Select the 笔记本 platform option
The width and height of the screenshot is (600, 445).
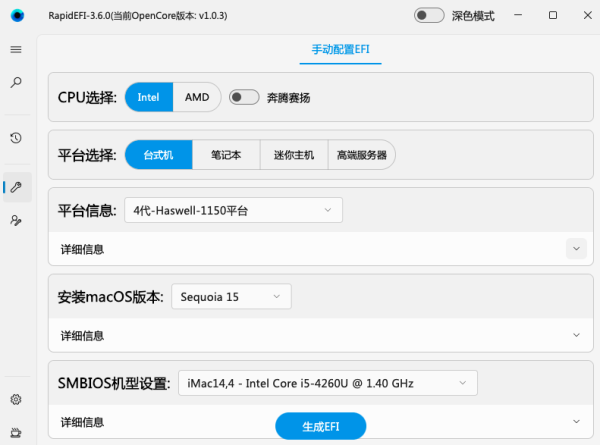coord(226,155)
